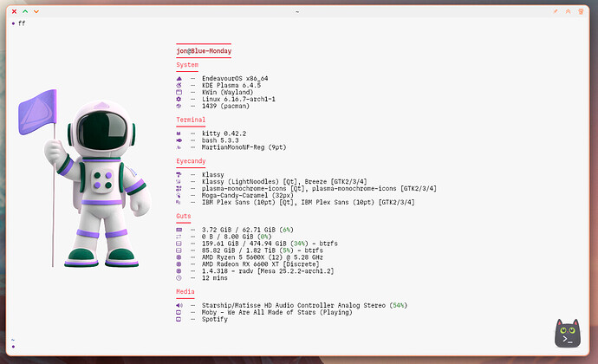The width and height of the screenshot is (598, 364).
Task: Click the gear icon beside Linux 6.16.7-arch1-1
Action: pyautogui.click(x=179, y=99)
